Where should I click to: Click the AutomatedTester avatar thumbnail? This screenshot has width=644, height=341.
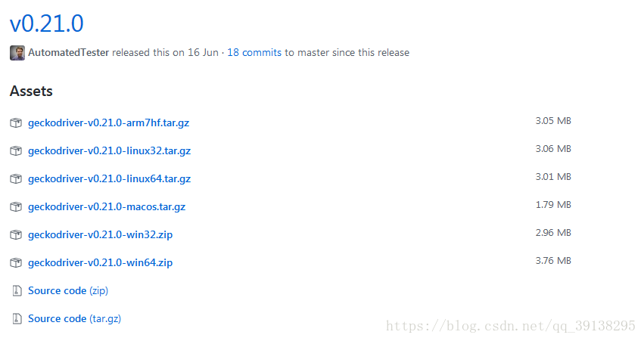tap(17, 53)
